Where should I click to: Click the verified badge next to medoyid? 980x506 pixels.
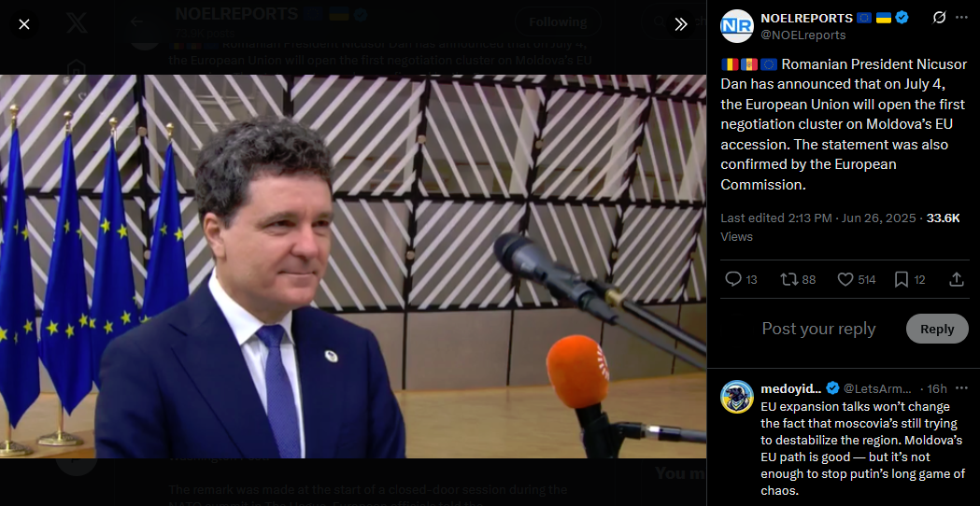pyautogui.click(x=832, y=388)
